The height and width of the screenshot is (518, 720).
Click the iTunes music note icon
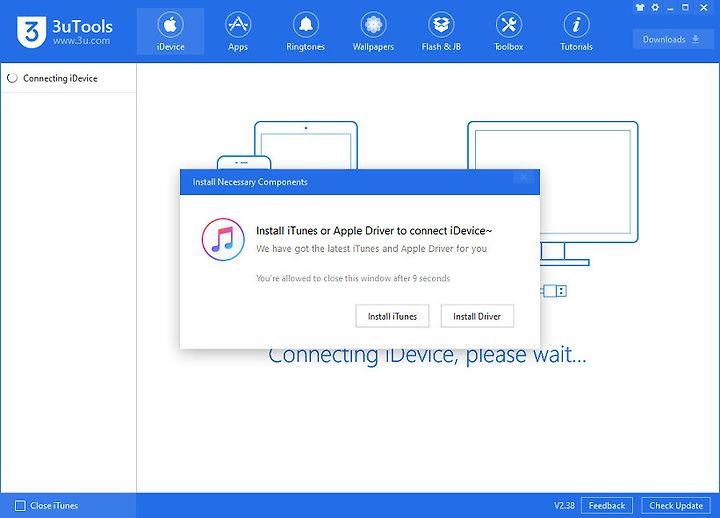tap(223, 239)
